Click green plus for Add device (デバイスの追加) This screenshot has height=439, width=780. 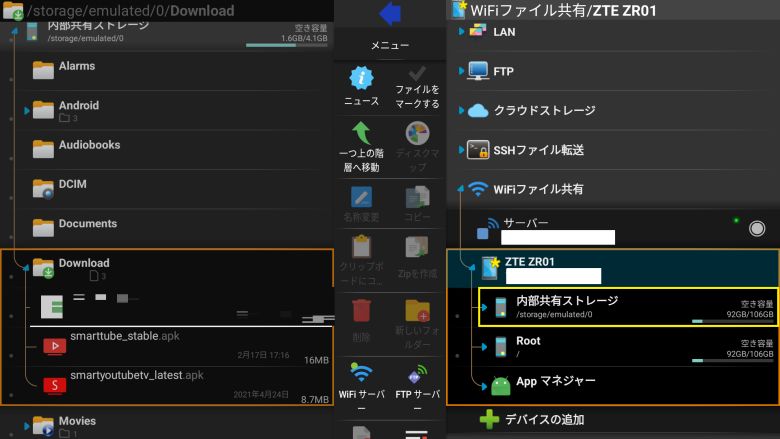(x=489, y=420)
